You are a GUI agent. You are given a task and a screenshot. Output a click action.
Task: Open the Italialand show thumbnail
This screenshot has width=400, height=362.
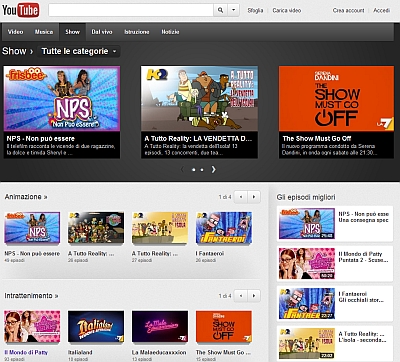click(96, 327)
